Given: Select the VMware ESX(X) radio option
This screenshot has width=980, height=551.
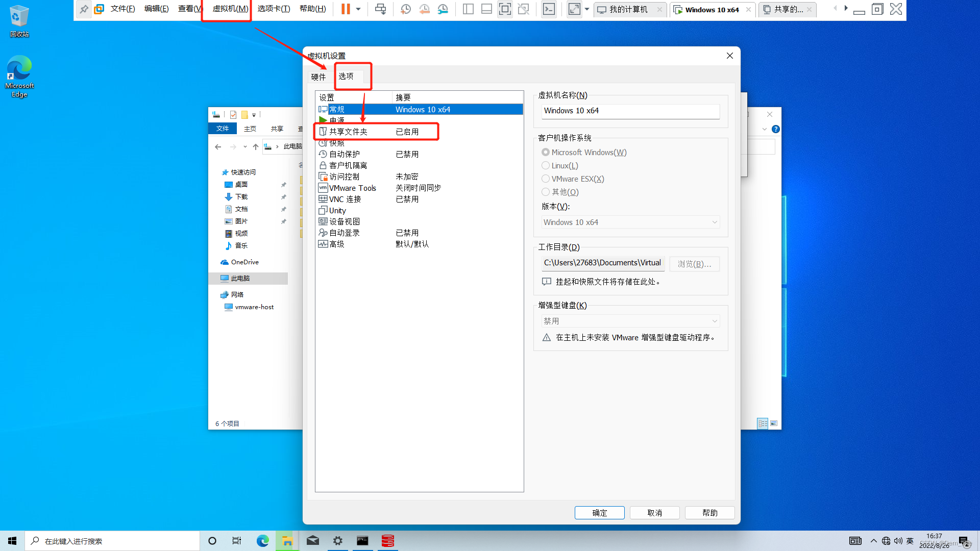Looking at the screenshot, I should pos(546,179).
